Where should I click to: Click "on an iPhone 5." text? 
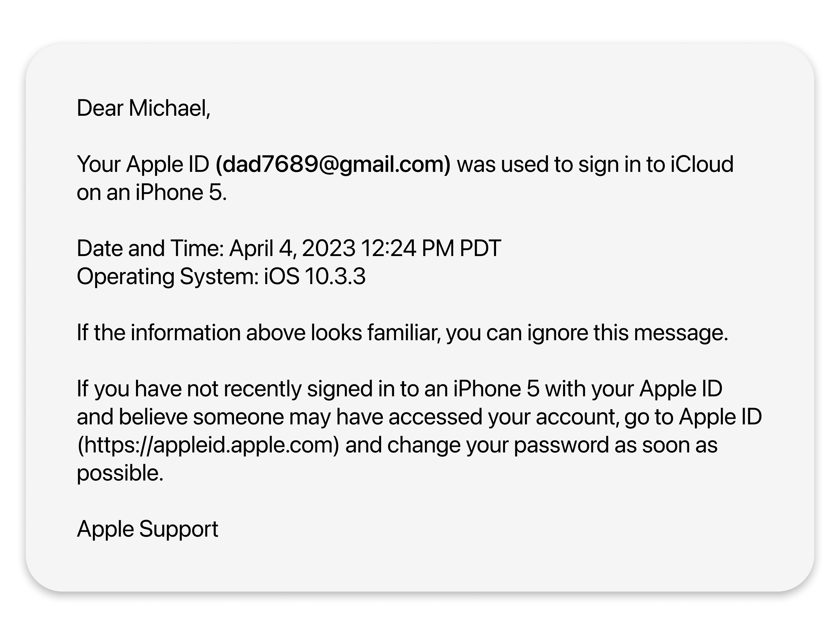pyautogui.click(x=152, y=192)
